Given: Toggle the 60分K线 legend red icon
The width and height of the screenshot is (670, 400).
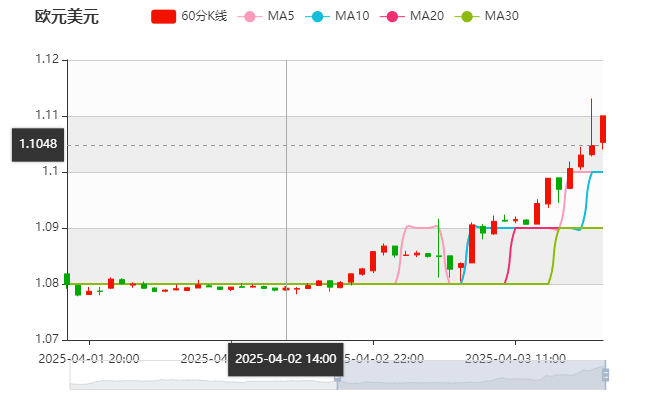Looking at the screenshot, I should [164, 17].
